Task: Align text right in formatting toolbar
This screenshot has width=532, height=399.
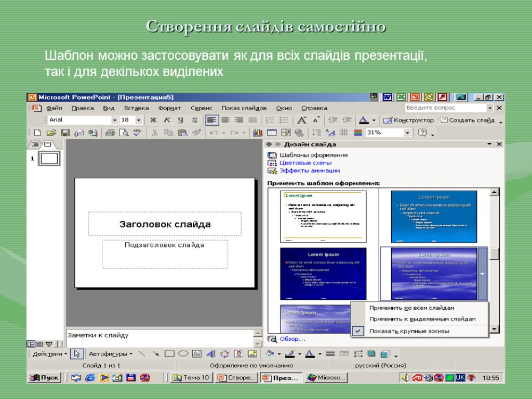Action: [239, 120]
